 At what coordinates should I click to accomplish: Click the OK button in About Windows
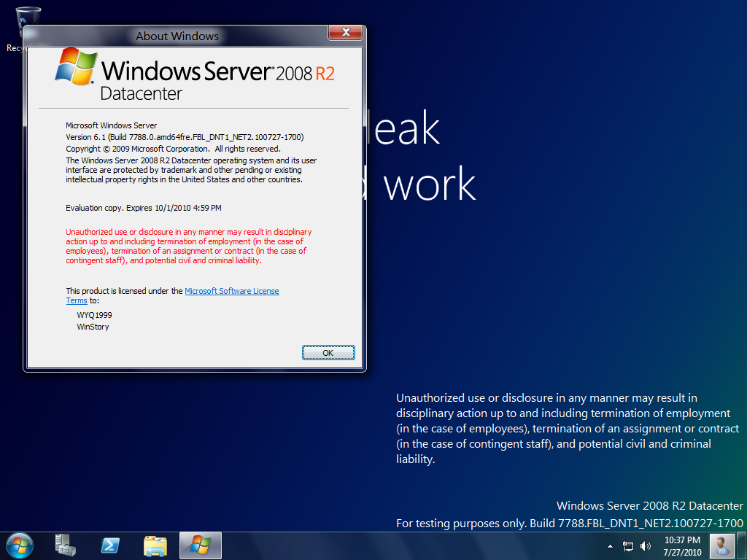(328, 353)
